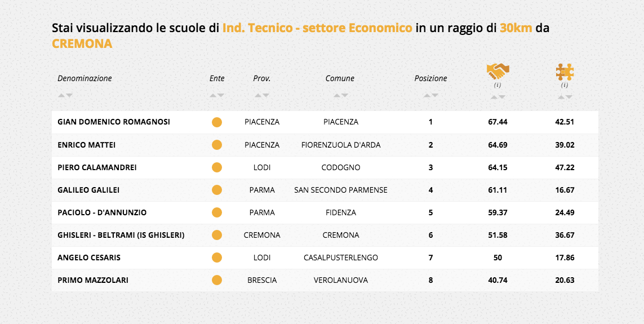Image resolution: width=644 pixels, height=324 pixels.
Task: Click the Denominazione column header
Action: coord(85,78)
